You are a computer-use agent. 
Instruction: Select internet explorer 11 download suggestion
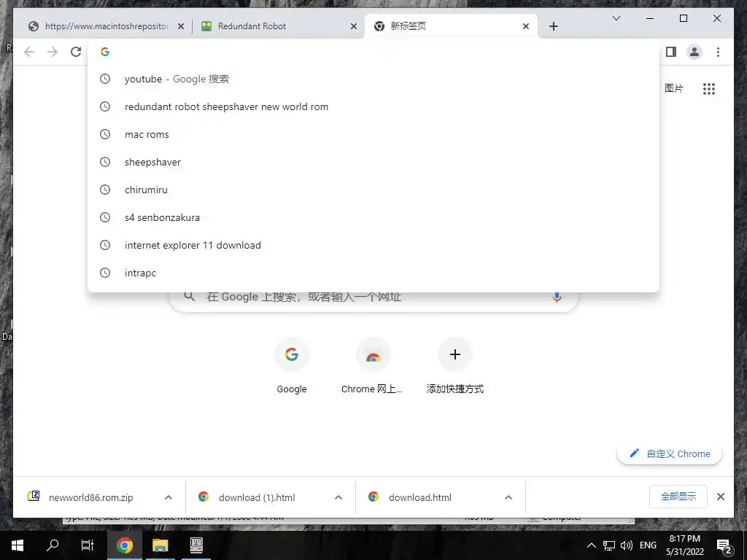373,245
